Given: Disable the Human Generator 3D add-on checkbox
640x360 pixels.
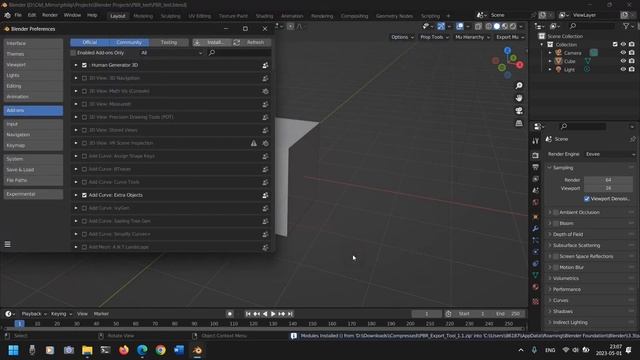Looking at the screenshot, I should [x=84, y=65].
